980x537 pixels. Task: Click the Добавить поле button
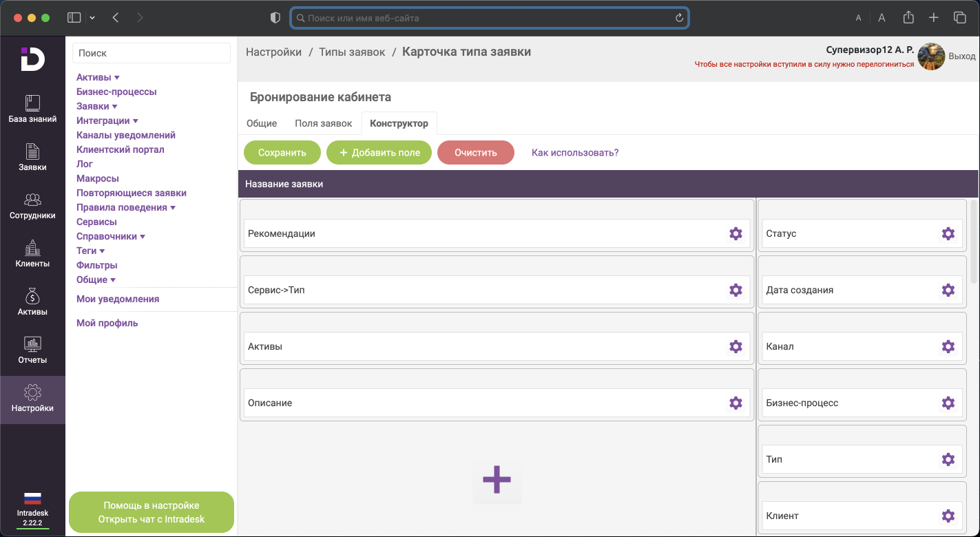(379, 153)
